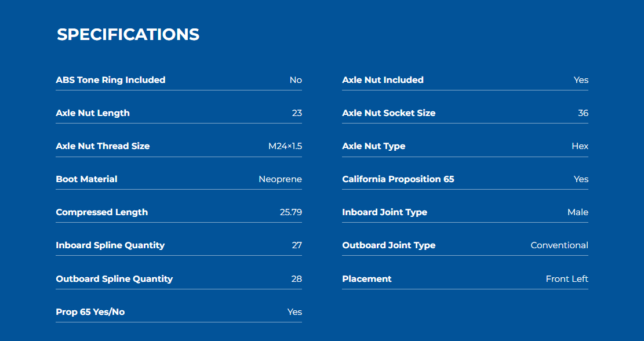
Task: Select the Neoprene value
Action: (280, 179)
